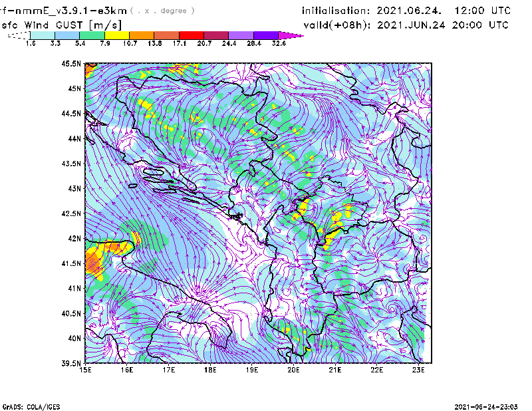Click the initialisation time '12:00 UTC'

483,11
